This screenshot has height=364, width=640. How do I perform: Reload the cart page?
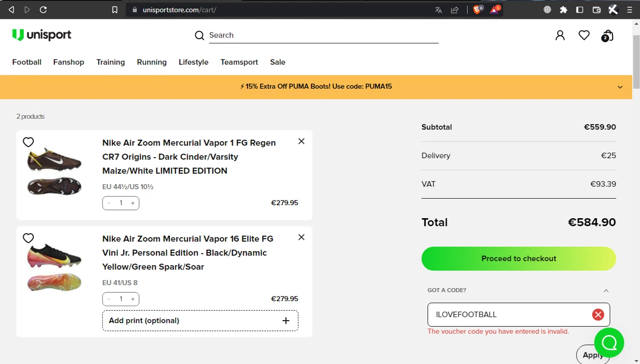point(43,9)
